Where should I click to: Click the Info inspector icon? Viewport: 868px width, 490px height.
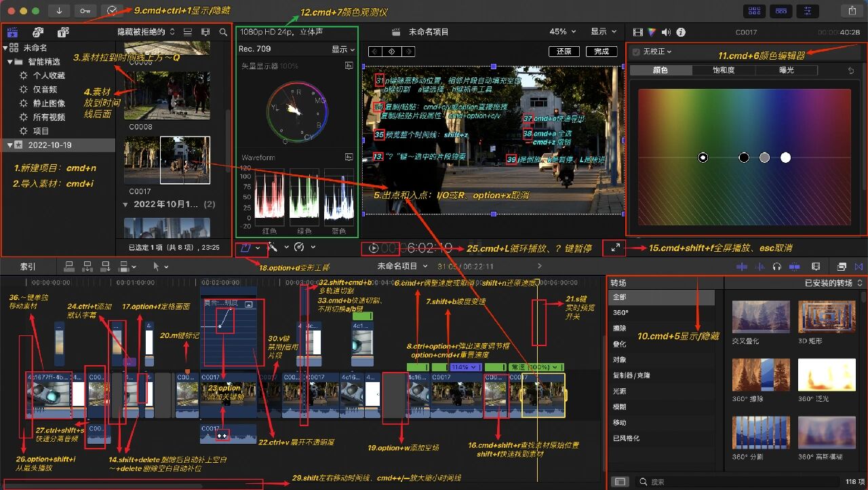(680, 32)
